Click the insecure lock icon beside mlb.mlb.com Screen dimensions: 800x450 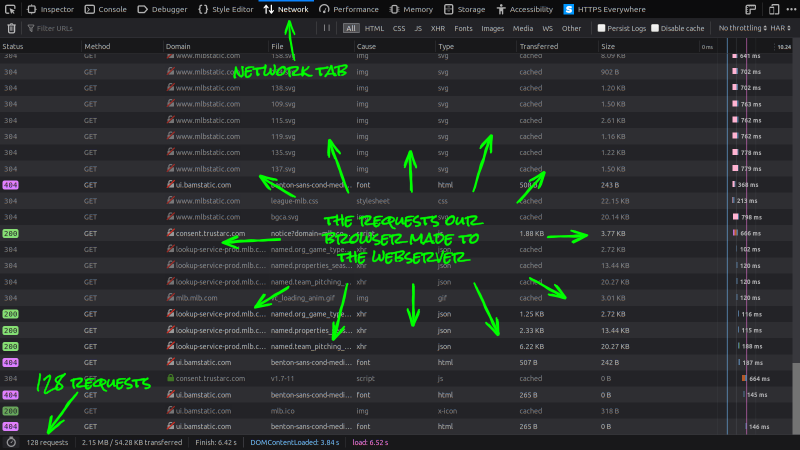pyautogui.click(x=170, y=297)
